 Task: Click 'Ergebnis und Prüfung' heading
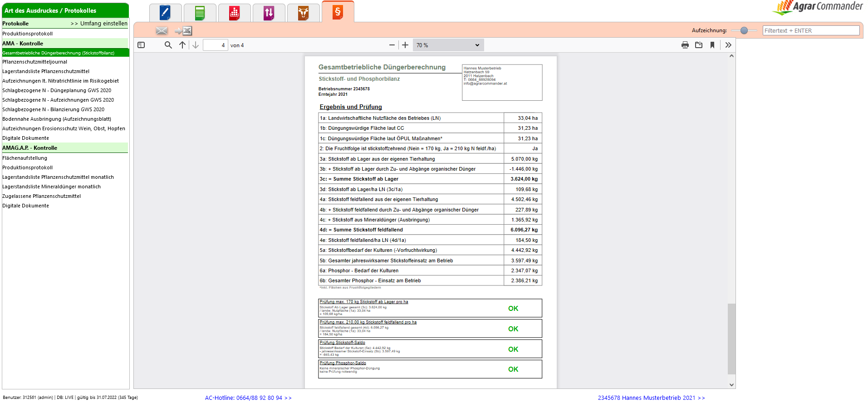click(351, 107)
